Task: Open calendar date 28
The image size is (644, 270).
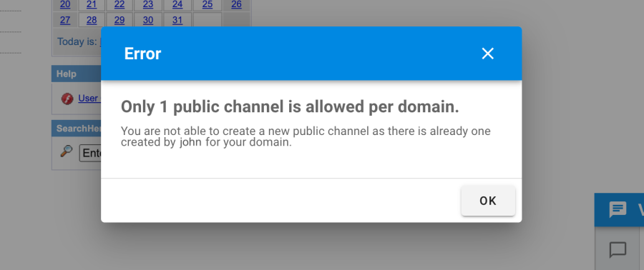Action: pos(92,20)
